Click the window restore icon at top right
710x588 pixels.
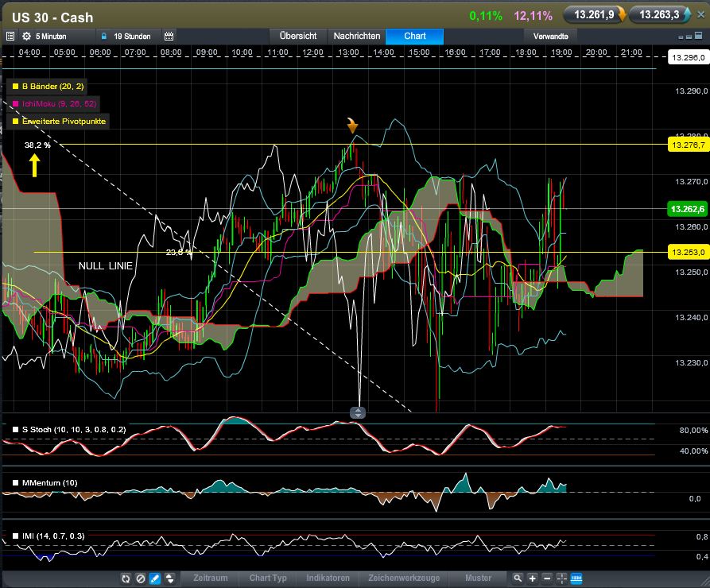[689, 37]
